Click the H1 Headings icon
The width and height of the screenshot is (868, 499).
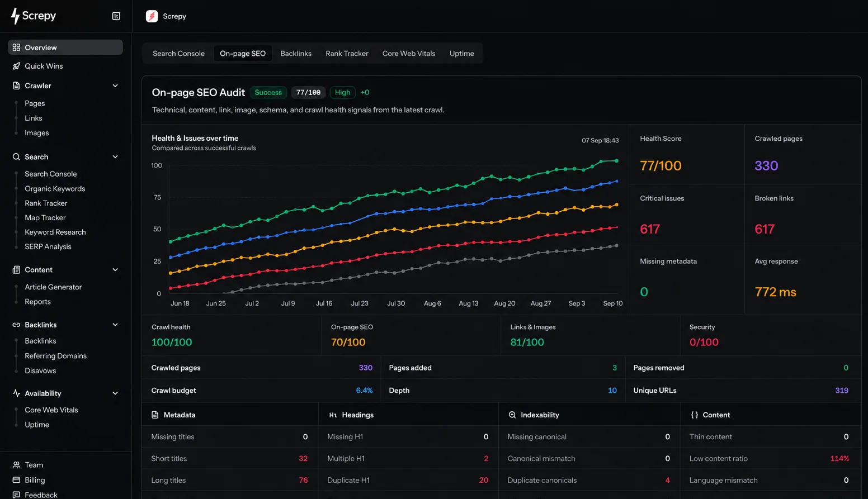click(333, 415)
